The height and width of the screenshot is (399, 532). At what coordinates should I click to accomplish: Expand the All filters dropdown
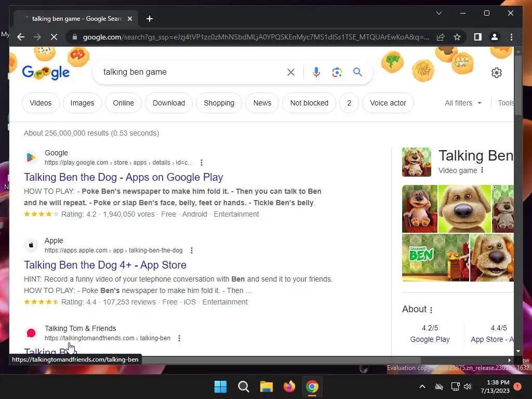coord(463,103)
